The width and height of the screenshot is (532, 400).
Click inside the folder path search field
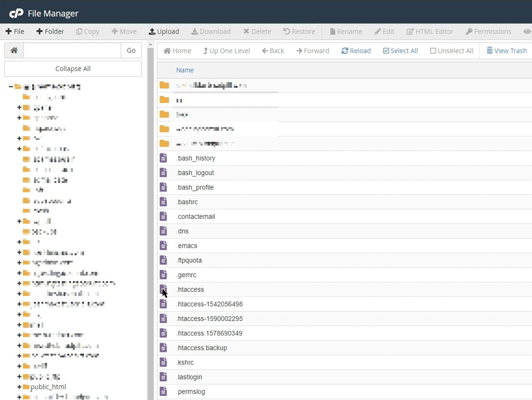(72, 50)
